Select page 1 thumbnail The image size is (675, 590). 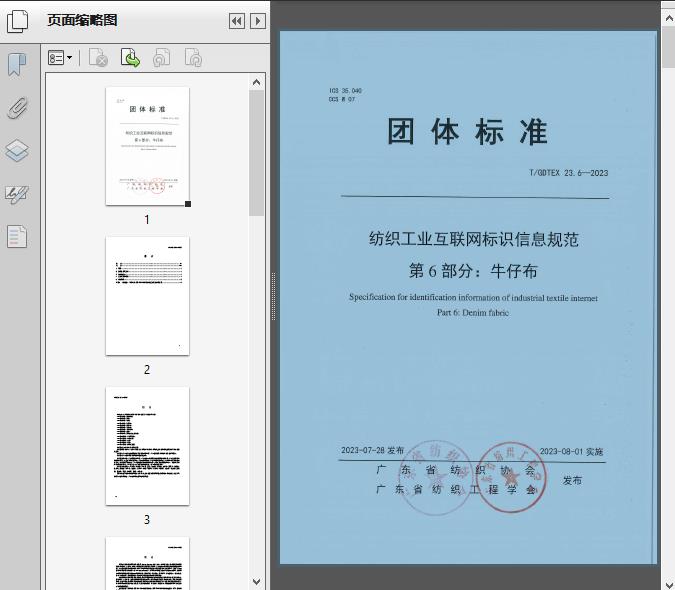pyautogui.click(x=147, y=146)
